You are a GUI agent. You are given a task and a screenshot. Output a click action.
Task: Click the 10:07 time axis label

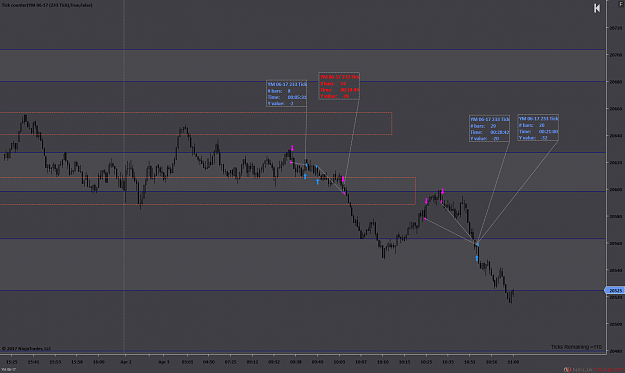click(x=361, y=362)
